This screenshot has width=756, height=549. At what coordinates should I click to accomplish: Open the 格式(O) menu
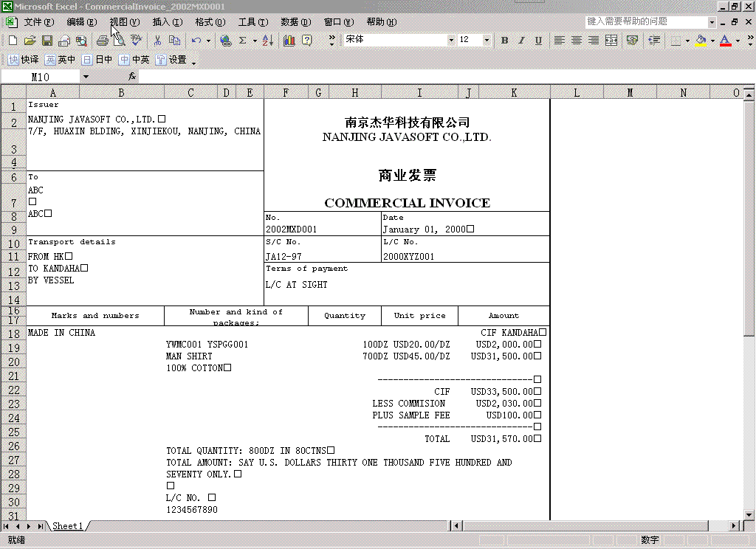[210, 21]
